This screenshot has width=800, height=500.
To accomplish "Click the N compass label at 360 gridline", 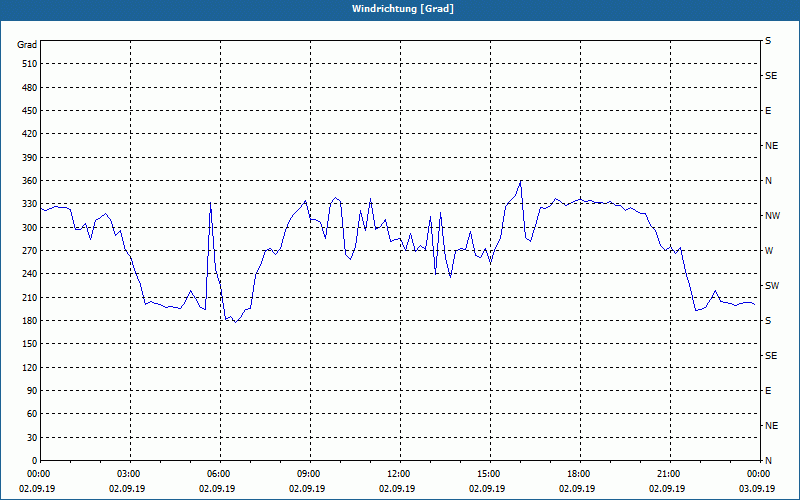I will tap(768, 181).
